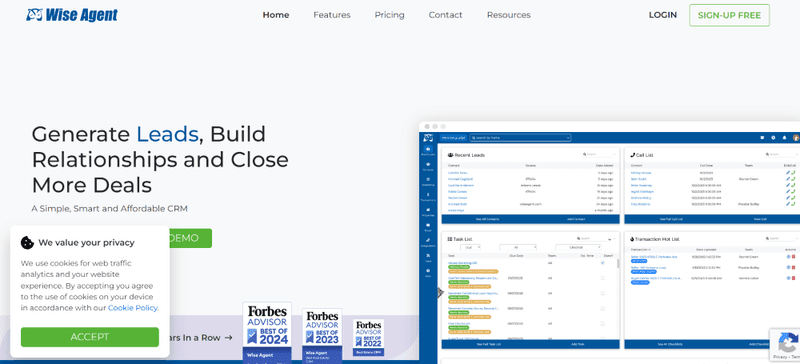Open the Forbes Advisor Best of 2024 badge
Viewport: 800px width, 364px height.
click(267, 332)
